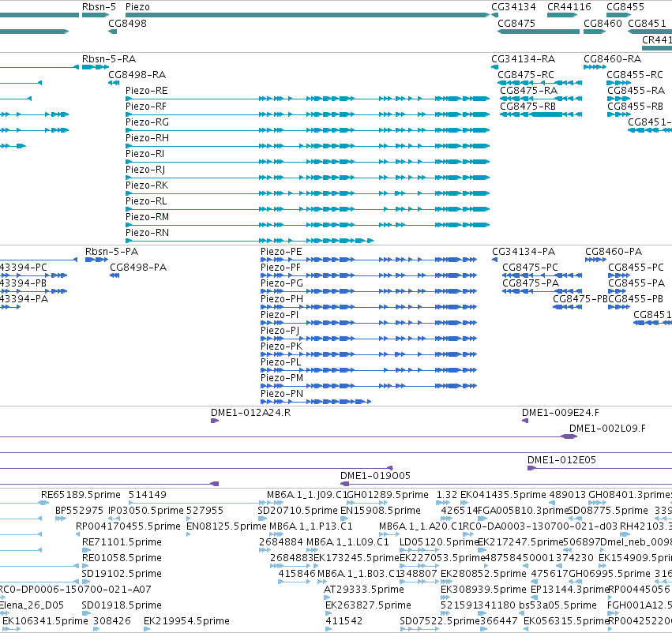Select protein Piezo-PG
The width and height of the screenshot is (672, 633).
[369, 291]
